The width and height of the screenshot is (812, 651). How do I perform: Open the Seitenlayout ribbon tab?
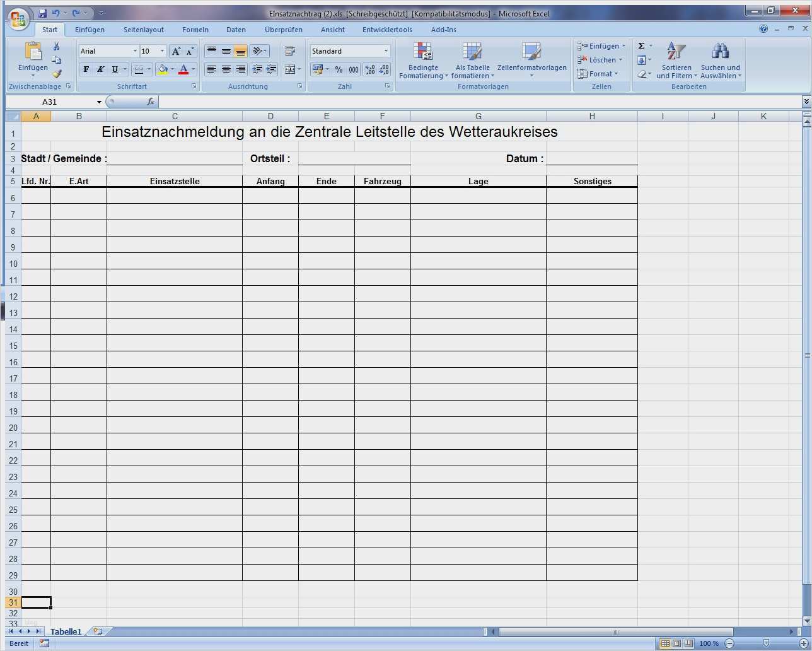pyautogui.click(x=143, y=30)
